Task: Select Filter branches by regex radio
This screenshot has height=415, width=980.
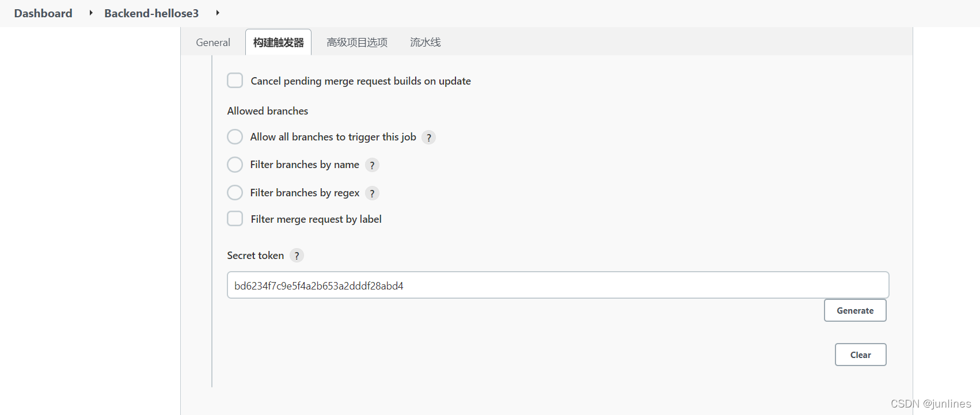Action: pyautogui.click(x=235, y=192)
